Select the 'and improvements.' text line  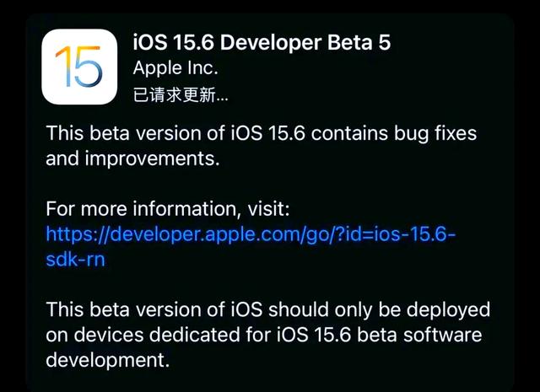pos(132,158)
